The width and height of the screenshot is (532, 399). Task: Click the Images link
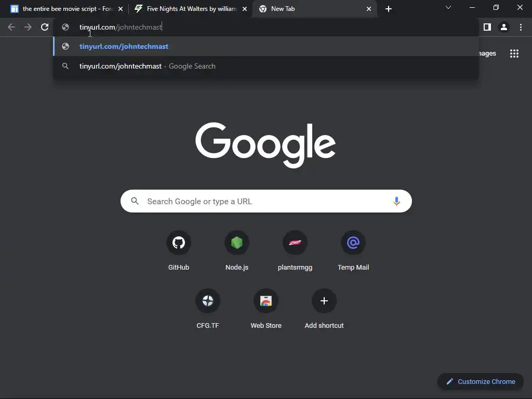click(487, 54)
